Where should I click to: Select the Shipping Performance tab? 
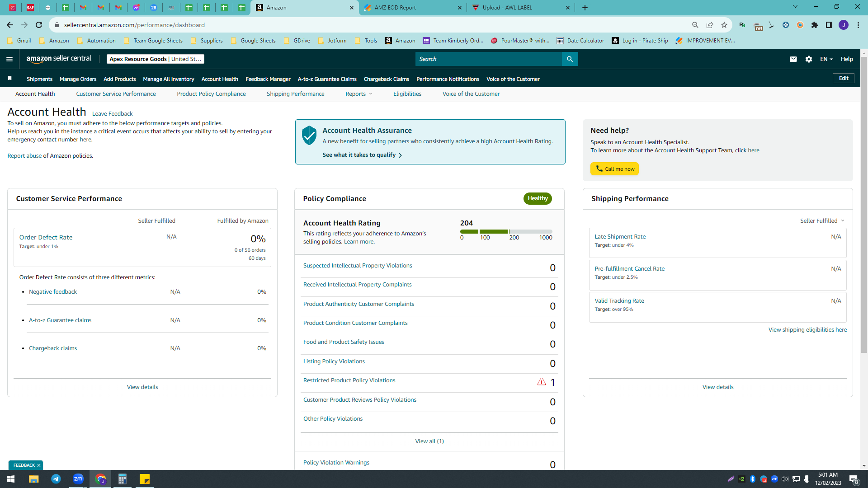point(295,94)
